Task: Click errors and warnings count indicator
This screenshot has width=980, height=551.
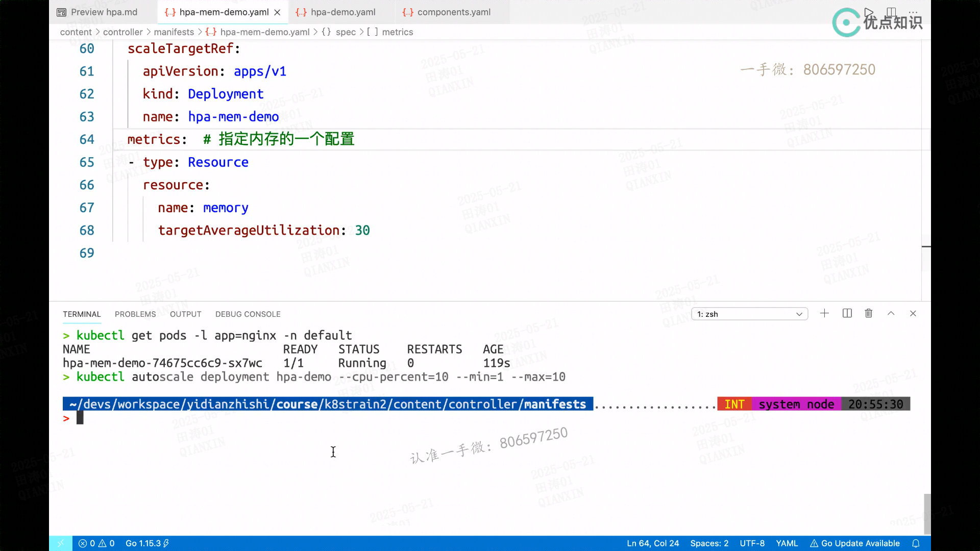Action: [x=96, y=543]
